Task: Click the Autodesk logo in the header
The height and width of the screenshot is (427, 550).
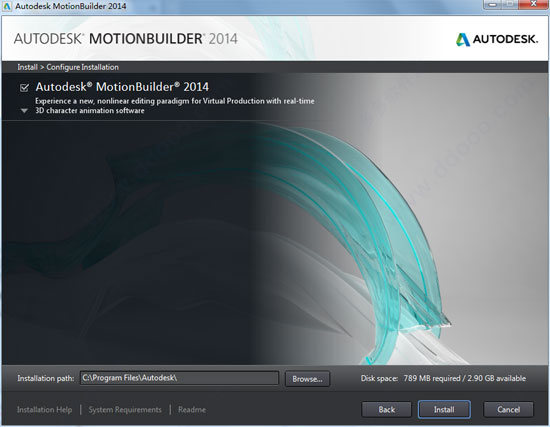Action: pos(497,39)
